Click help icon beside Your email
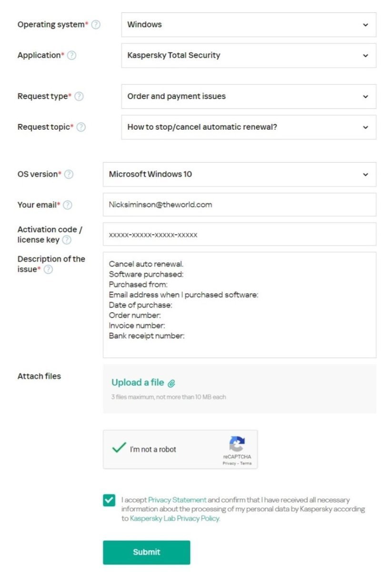 point(68,205)
